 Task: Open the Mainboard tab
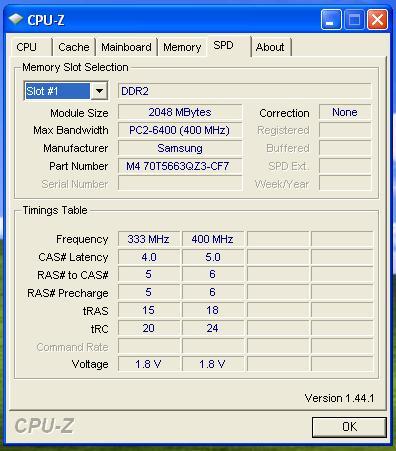(x=126, y=47)
